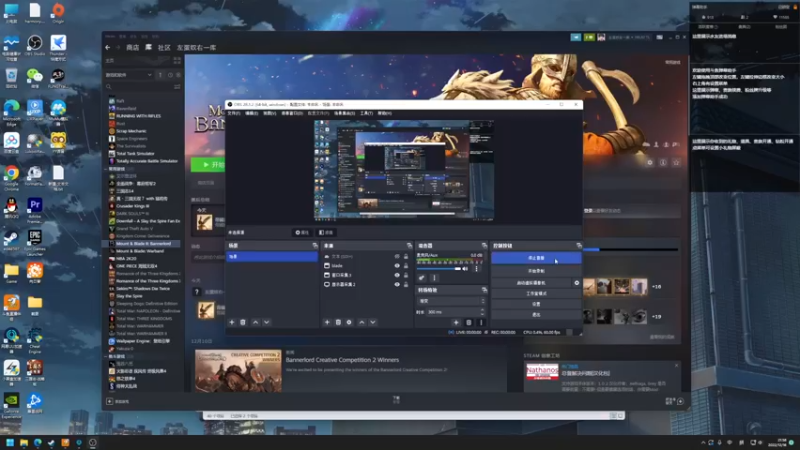Open Adobe Premiere desktop icon
The height and width of the screenshot is (450, 800).
click(x=35, y=211)
